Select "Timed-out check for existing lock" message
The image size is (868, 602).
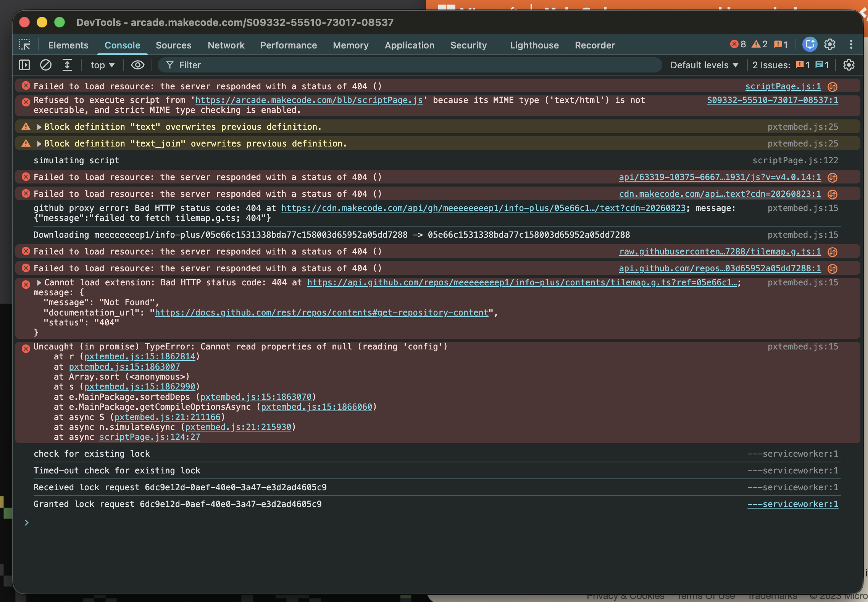pos(117,471)
